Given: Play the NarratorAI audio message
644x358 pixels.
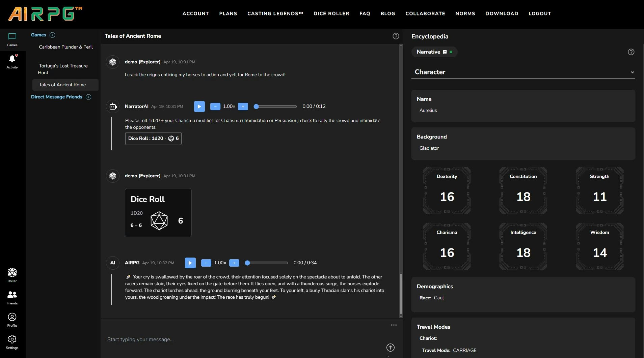Looking at the screenshot, I should pyautogui.click(x=199, y=107).
